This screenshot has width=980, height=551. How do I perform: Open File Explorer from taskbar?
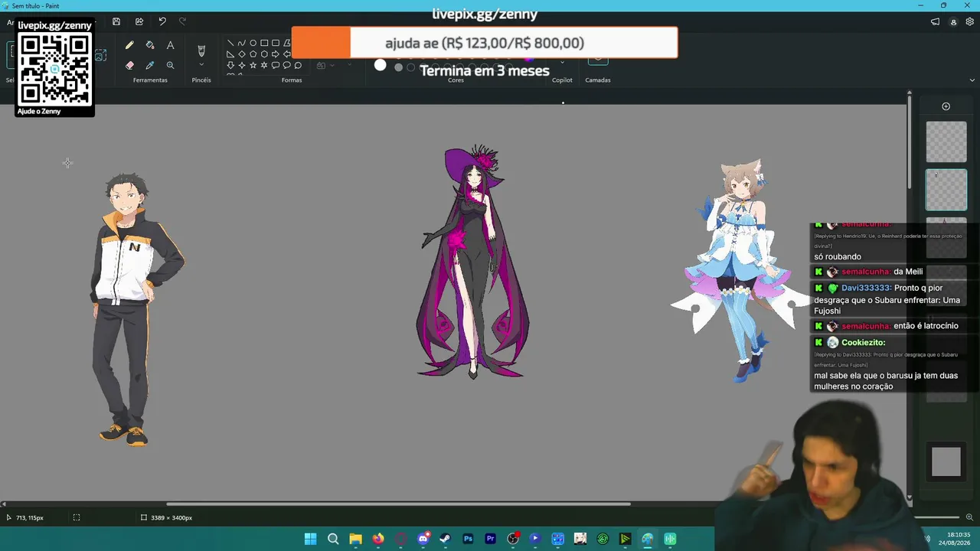click(355, 539)
